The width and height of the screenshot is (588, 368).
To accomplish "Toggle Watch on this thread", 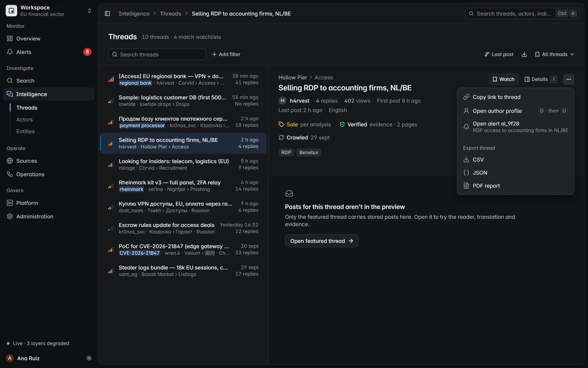I will (503, 79).
